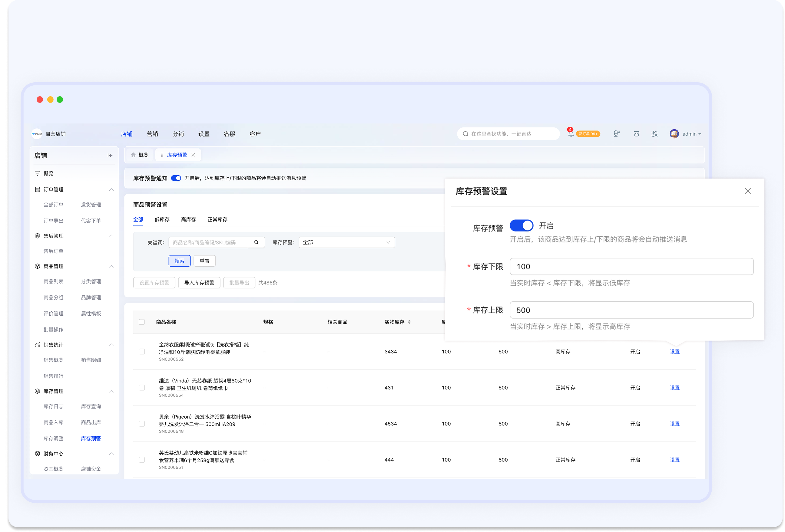This screenshot has height=532, width=785.
Task: Open the customer service headset icon
Action: (616, 134)
